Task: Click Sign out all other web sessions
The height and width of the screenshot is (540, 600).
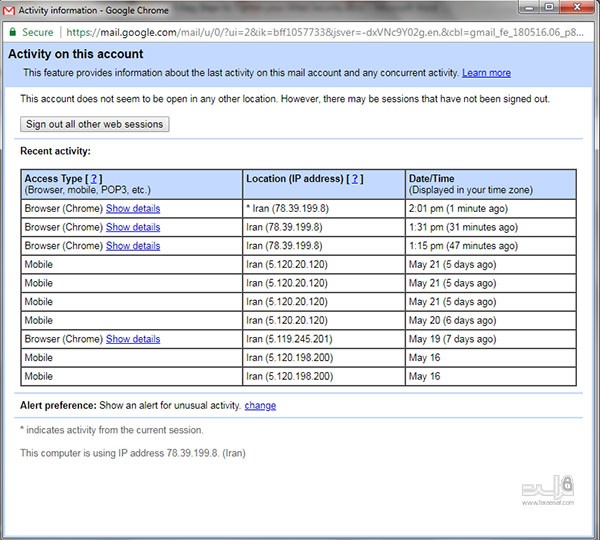Action: click(x=95, y=124)
